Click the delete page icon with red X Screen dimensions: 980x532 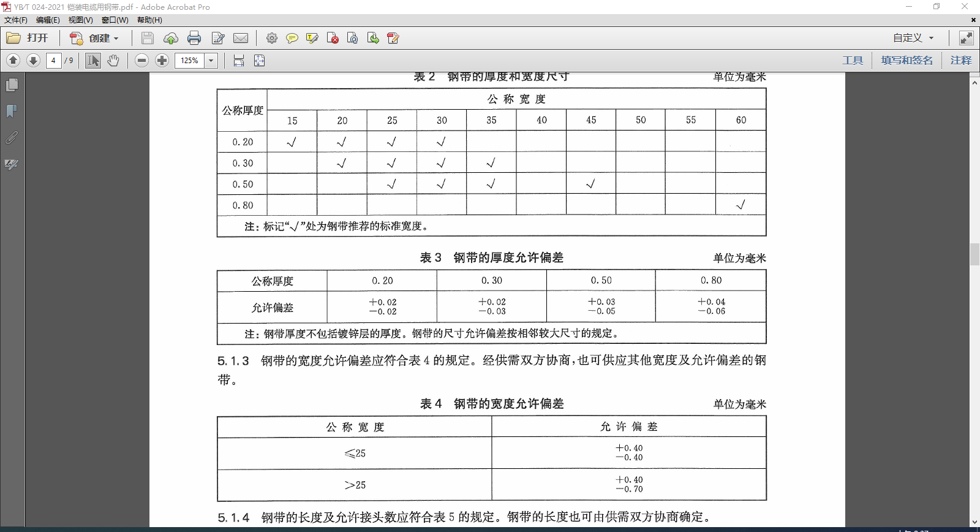333,38
